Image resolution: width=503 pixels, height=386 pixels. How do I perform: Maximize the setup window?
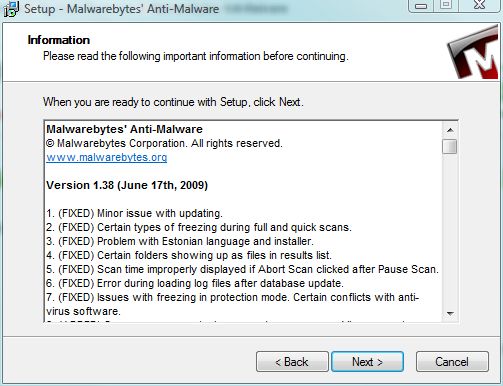coord(446,5)
